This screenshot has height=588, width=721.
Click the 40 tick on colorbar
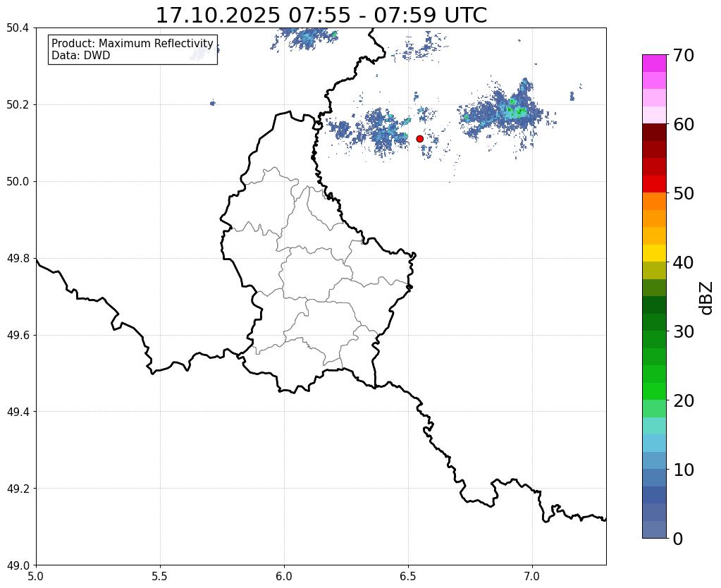[684, 262]
